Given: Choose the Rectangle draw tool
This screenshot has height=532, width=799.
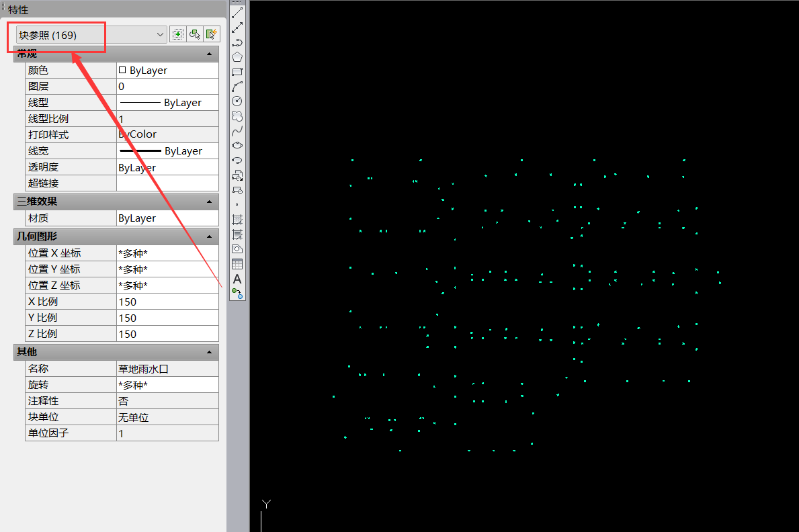Looking at the screenshot, I should [237, 72].
